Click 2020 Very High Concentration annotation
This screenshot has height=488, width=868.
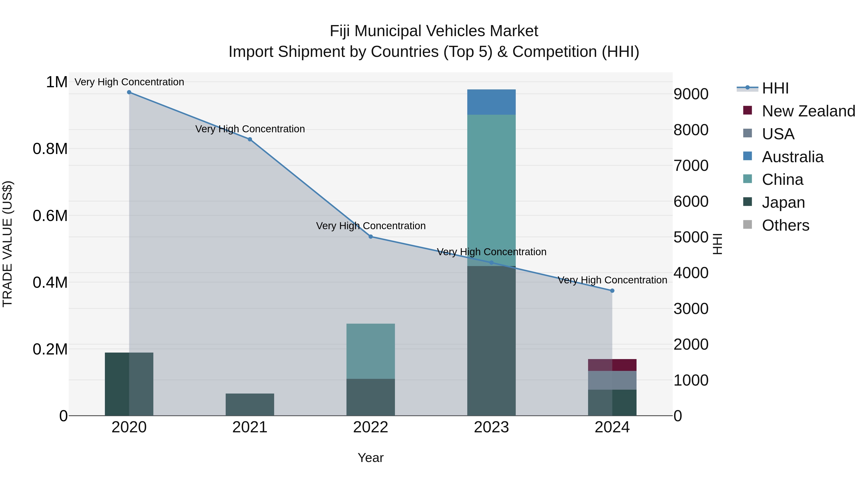coord(129,82)
